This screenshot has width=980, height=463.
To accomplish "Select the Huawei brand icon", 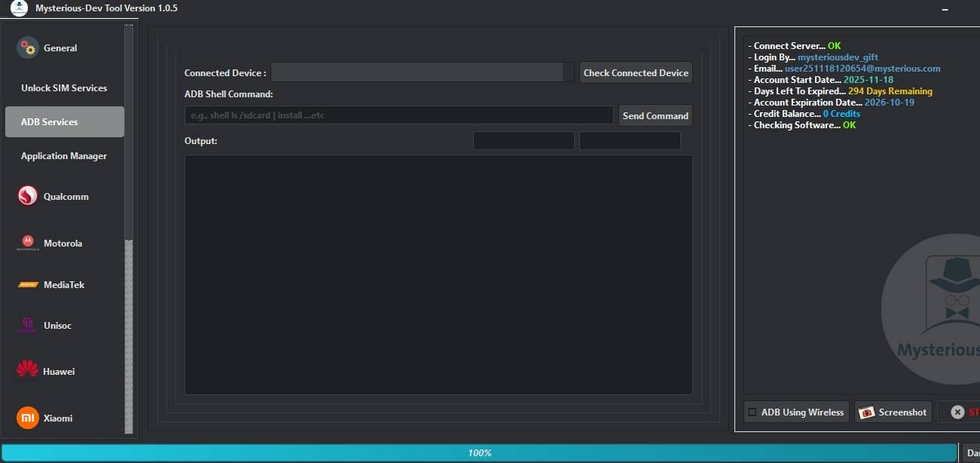I will coord(27,370).
